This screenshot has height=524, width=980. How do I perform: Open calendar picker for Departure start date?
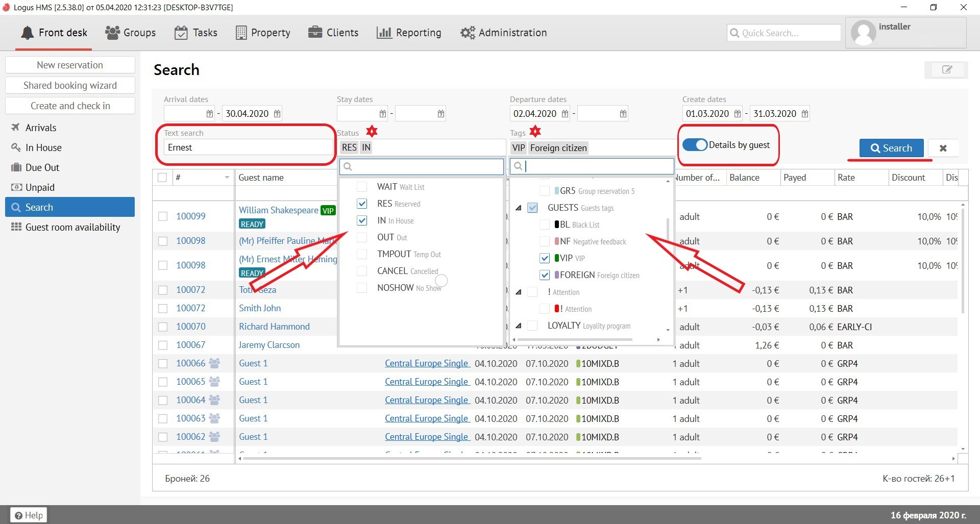tap(565, 114)
